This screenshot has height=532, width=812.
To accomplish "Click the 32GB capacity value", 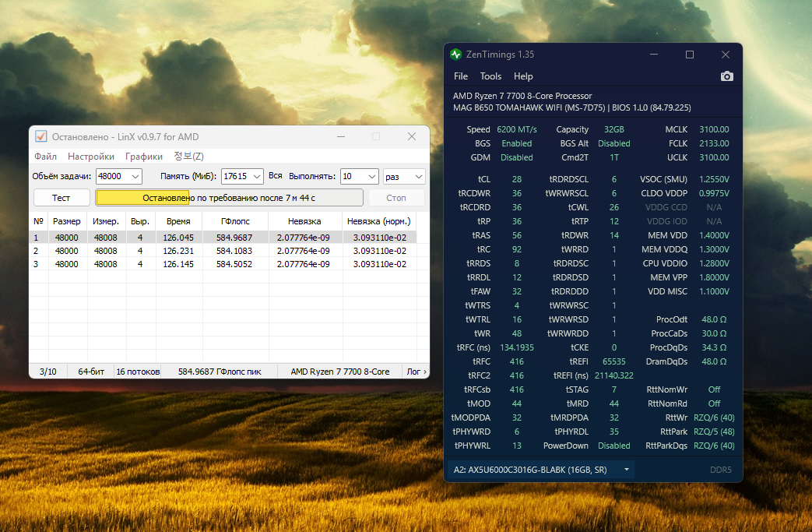I will [x=614, y=129].
